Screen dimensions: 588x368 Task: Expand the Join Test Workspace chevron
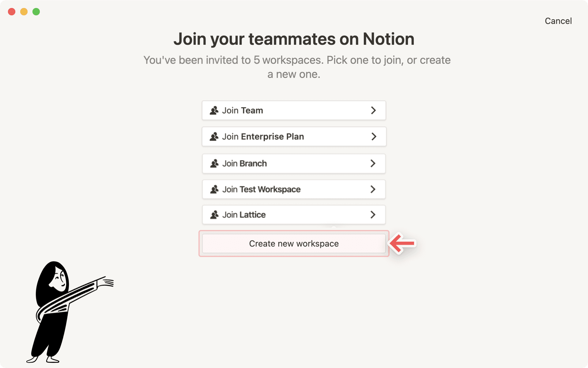click(x=373, y=189)
